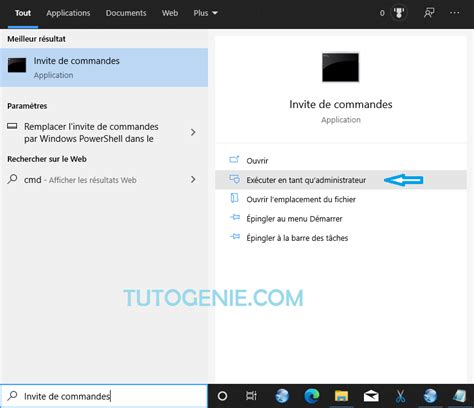Image resolution: width=474 pixels, height=408 pixels.
Task: Click the Cortana circle icon in taskbar
Action: 222,396
